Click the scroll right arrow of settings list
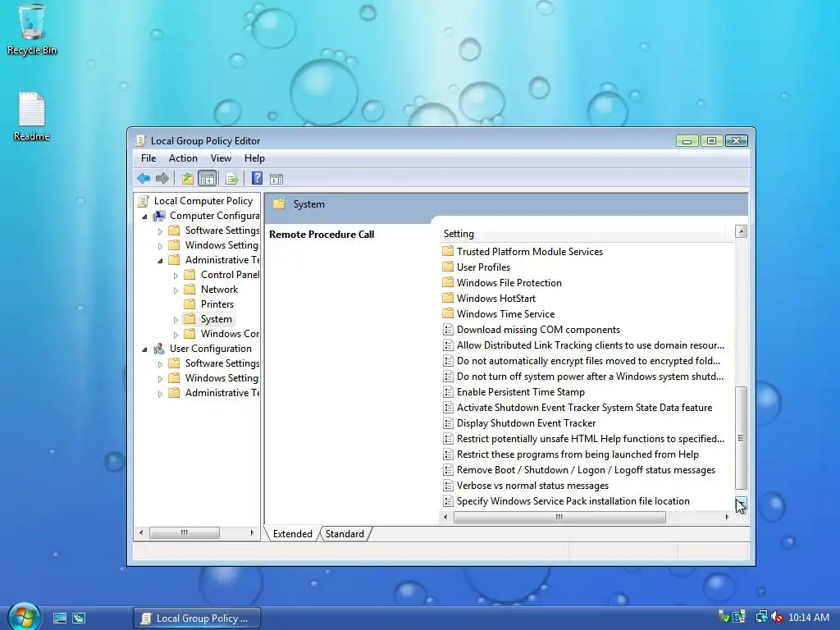The width and height of the screenshot is (840, 630). [727, 517]
